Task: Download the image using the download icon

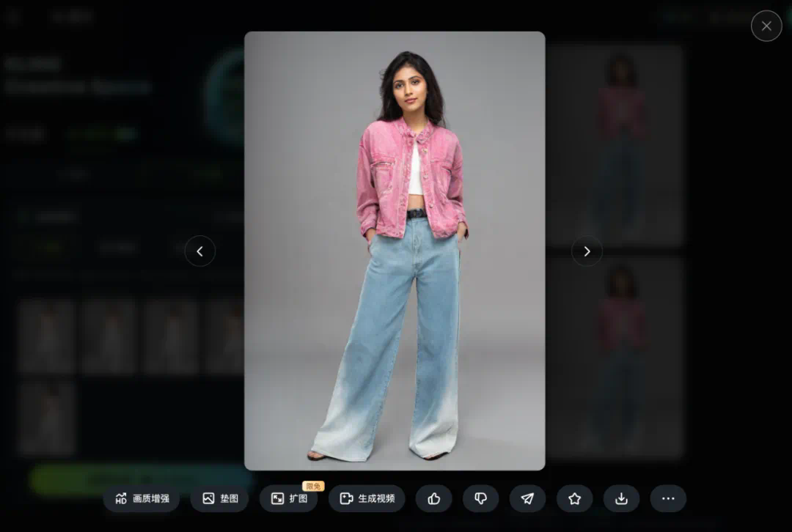Action: coord(621,499)
